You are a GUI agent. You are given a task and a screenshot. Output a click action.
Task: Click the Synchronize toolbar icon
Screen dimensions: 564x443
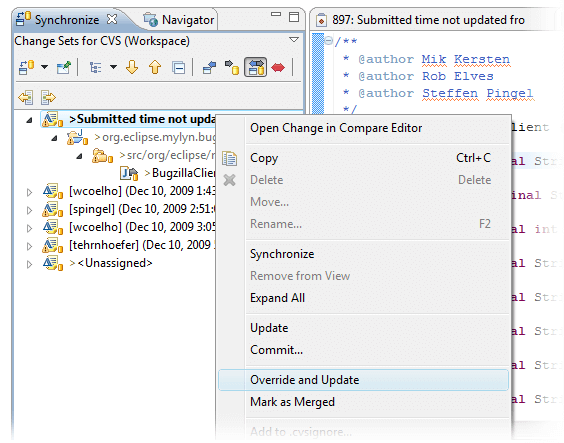point(26,67)
